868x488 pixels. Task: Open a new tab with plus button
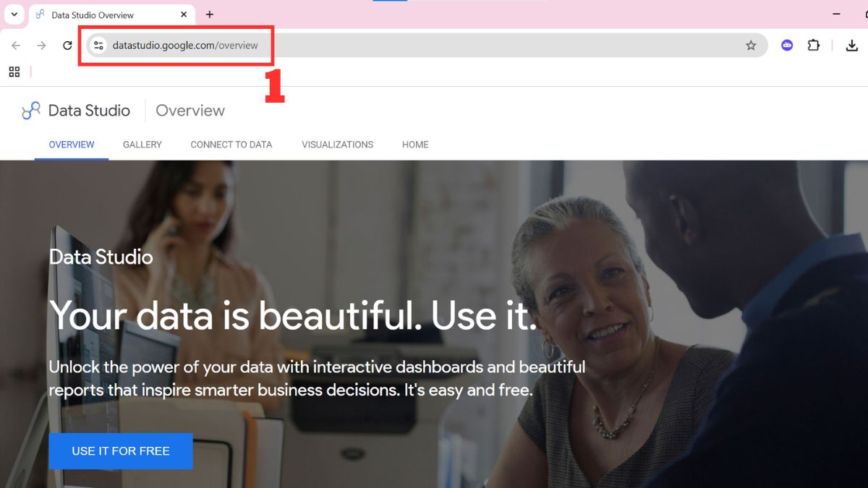pos(210,14)
